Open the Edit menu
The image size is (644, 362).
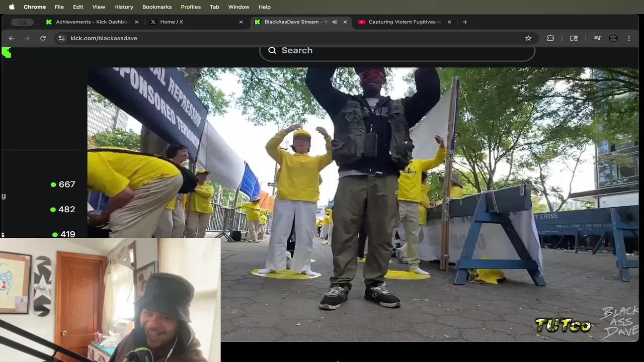(x=78, y=7)
